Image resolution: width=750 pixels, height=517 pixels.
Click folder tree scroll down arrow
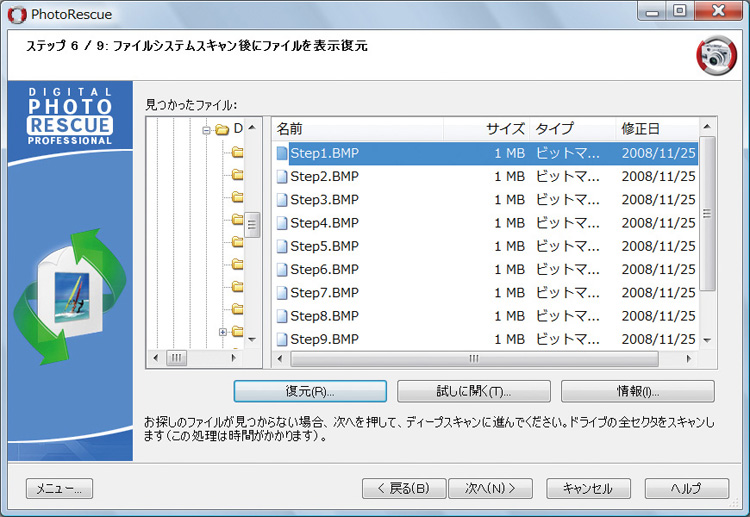(252, 340)
